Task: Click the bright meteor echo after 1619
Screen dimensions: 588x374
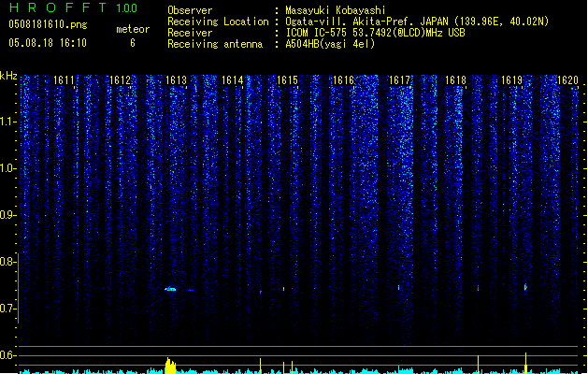Action: click(x=525, y=287)
